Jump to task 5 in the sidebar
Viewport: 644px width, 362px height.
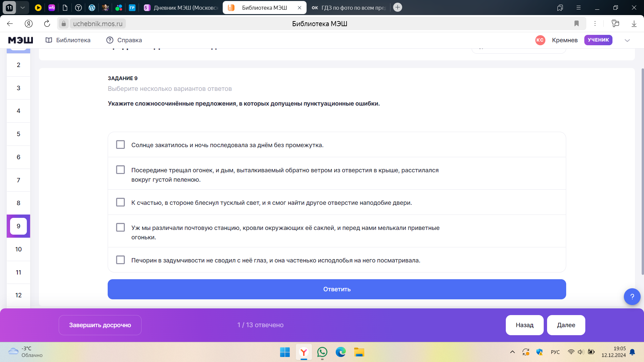click(18, 134)
